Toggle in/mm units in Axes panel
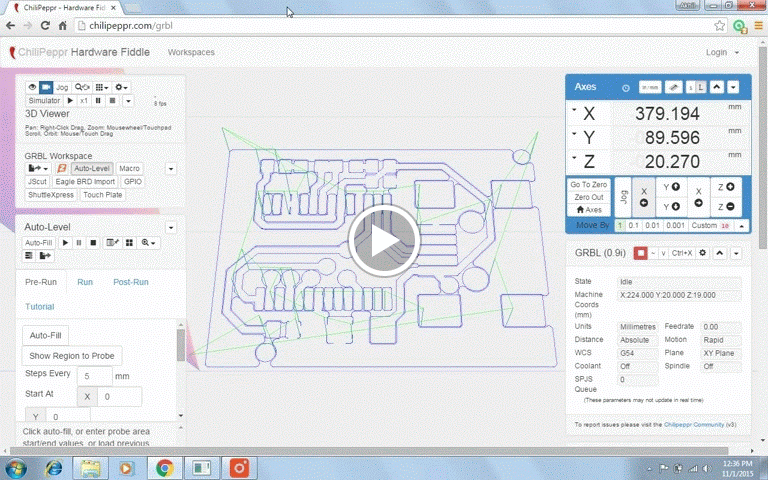Image resolution: width=768 pixels, height=480 pixels. 650,88
